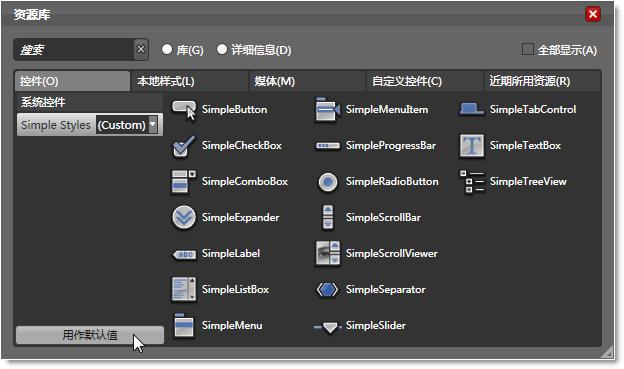Select the SimpleMenuItem control icon
624x369 pixels.
(x=328, y=109)
